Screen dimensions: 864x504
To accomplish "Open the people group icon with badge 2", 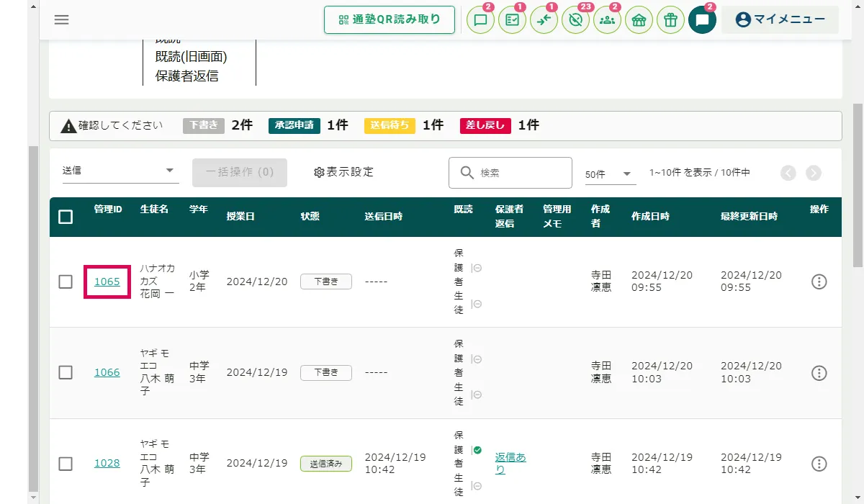I will point(607,20).
